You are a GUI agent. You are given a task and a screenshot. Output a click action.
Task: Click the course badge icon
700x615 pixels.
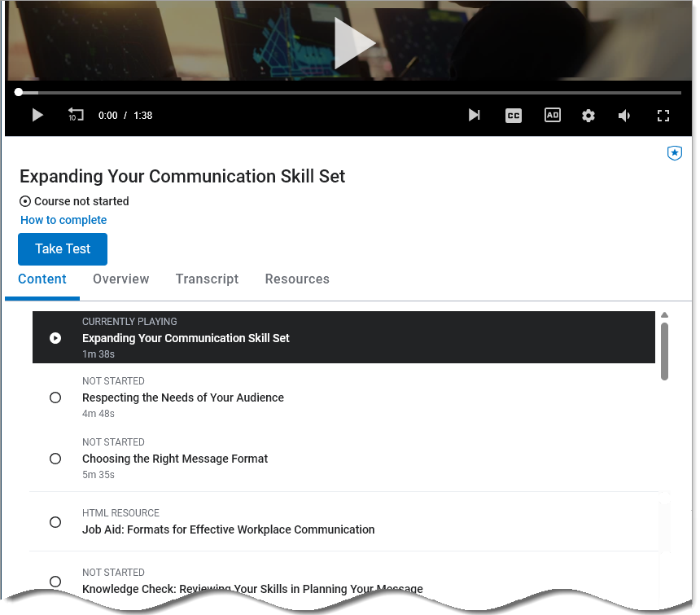point(674,153)
